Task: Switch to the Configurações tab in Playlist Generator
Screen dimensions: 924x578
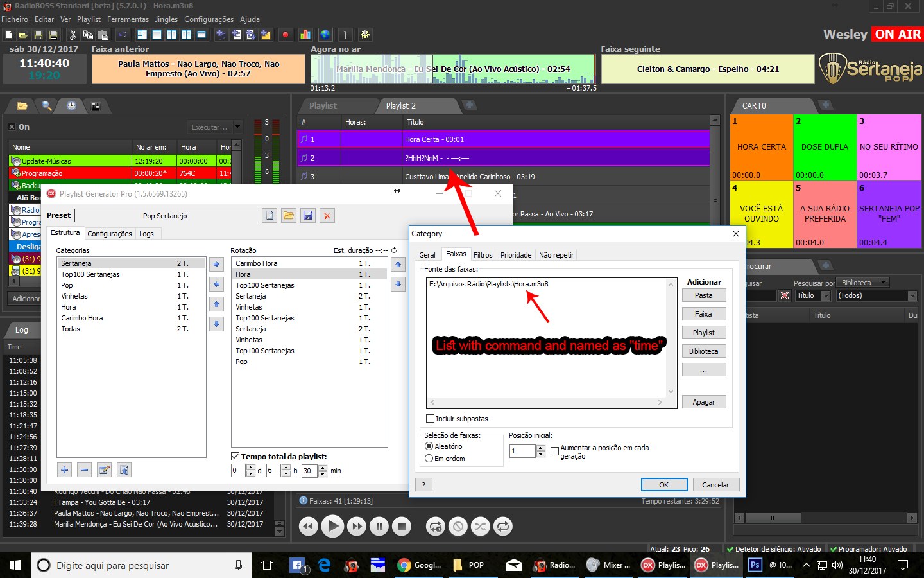Action: pyautogui.click(x=110, y=234)
